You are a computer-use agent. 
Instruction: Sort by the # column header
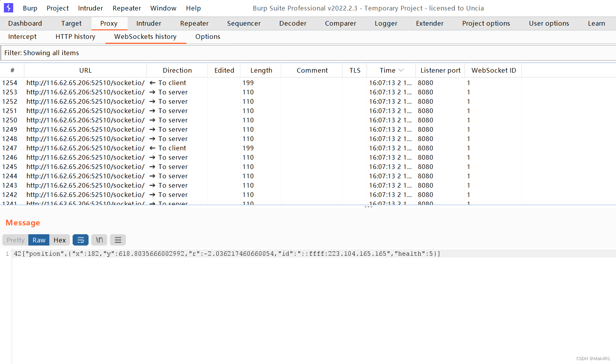point(12,70)
